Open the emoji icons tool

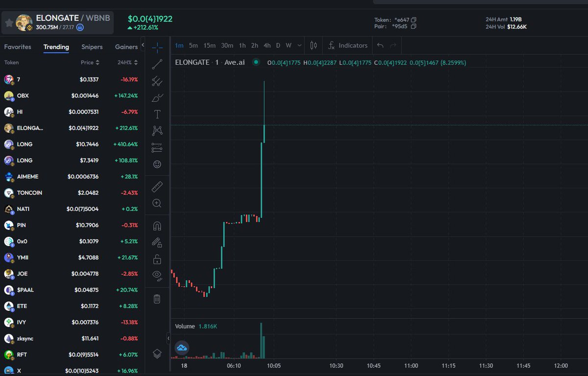(157, 164)
